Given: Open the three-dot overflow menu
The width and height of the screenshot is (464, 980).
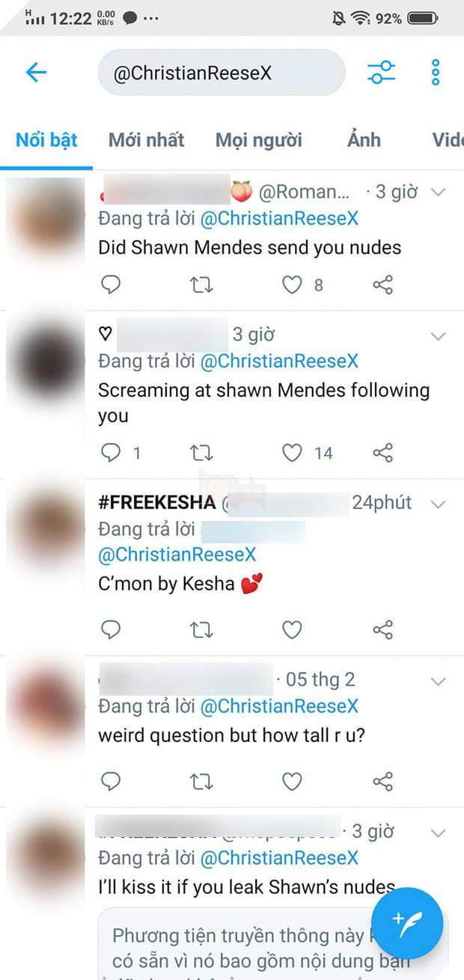Looking at the screenshot, I should tap(435, 72).
